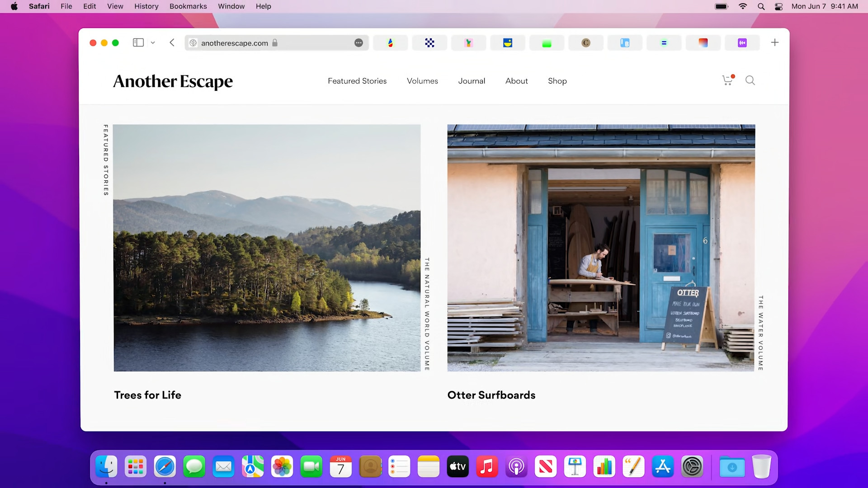Click the Wi-Fi status icon
This screenshot has width=868, height=488.
tap(743, 6)
